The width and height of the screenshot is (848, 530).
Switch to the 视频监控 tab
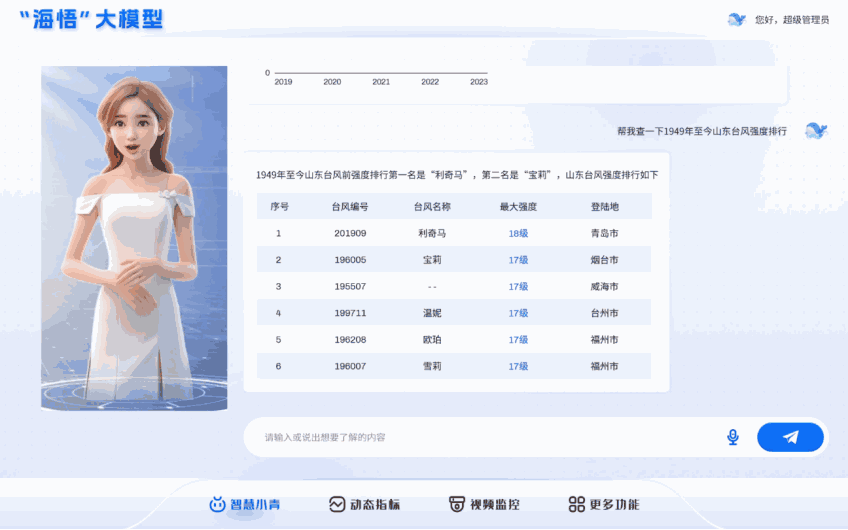coord(484,504)
